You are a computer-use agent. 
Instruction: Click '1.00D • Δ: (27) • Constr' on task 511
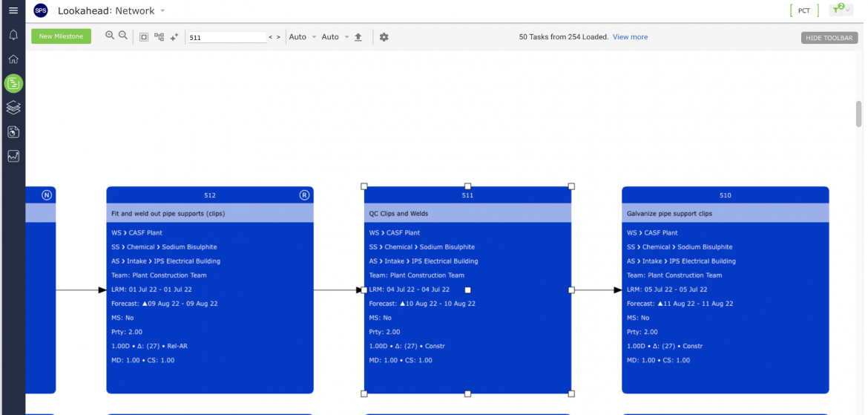tap(407, 346)
